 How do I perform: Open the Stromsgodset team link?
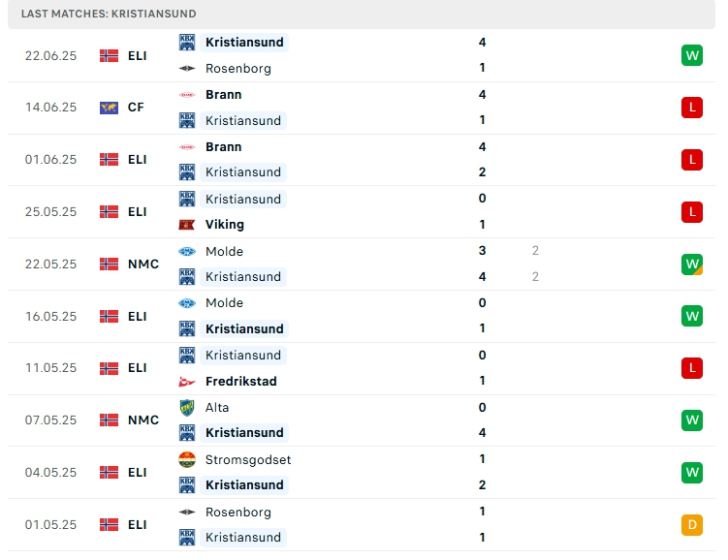(248, 460)
